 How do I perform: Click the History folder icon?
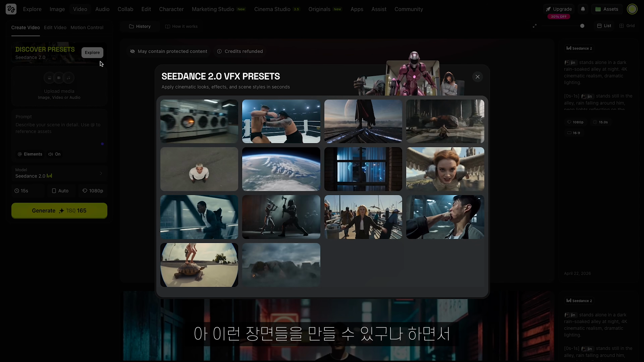tap(131, 26)
